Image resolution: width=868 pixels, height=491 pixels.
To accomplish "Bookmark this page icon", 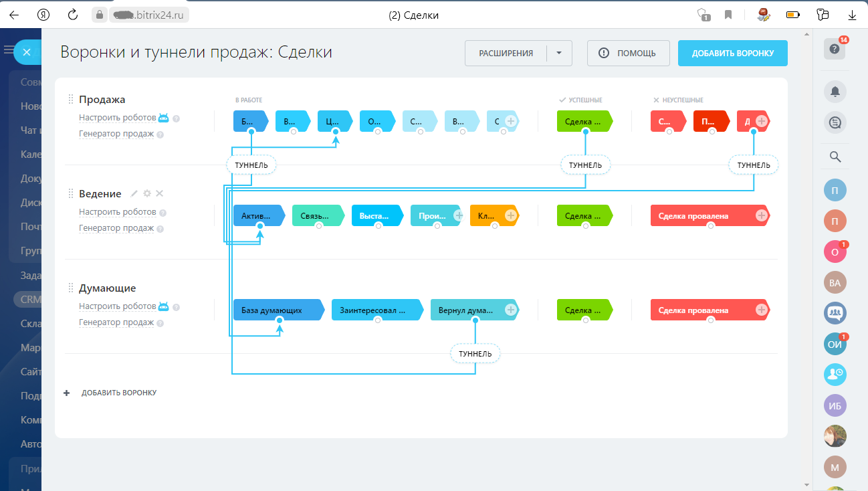I will [728, 15].
